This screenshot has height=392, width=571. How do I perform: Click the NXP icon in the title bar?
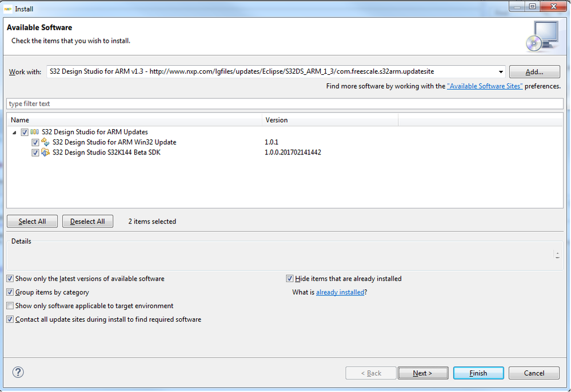[x=7, y=9]
